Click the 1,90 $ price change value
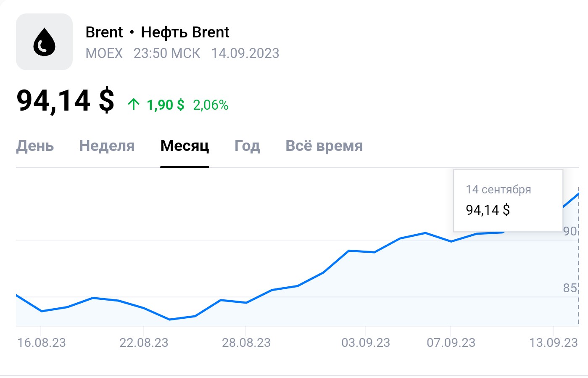The width and height of the screenshot is (588, 378). pyautogui.click(x=165, y=105)
